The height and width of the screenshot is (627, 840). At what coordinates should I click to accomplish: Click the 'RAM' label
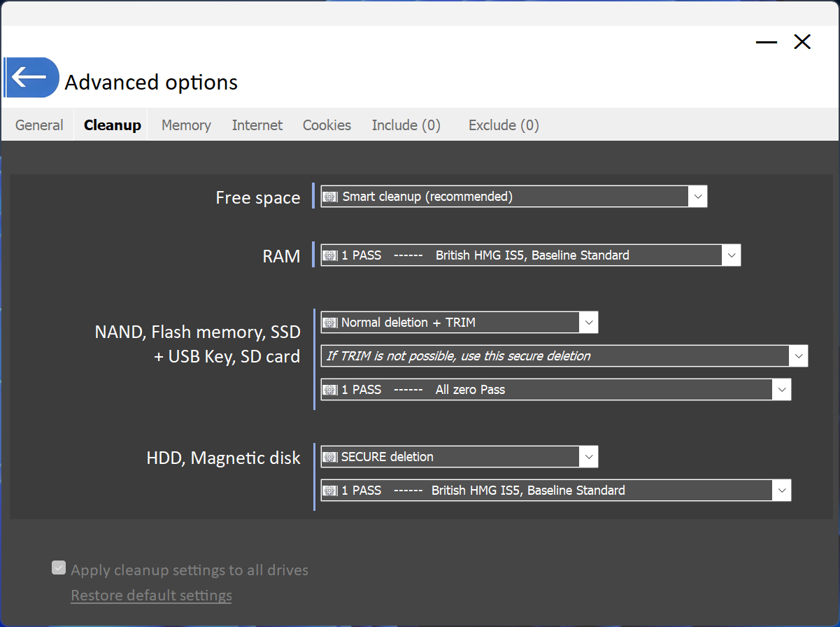pos(281,256)
